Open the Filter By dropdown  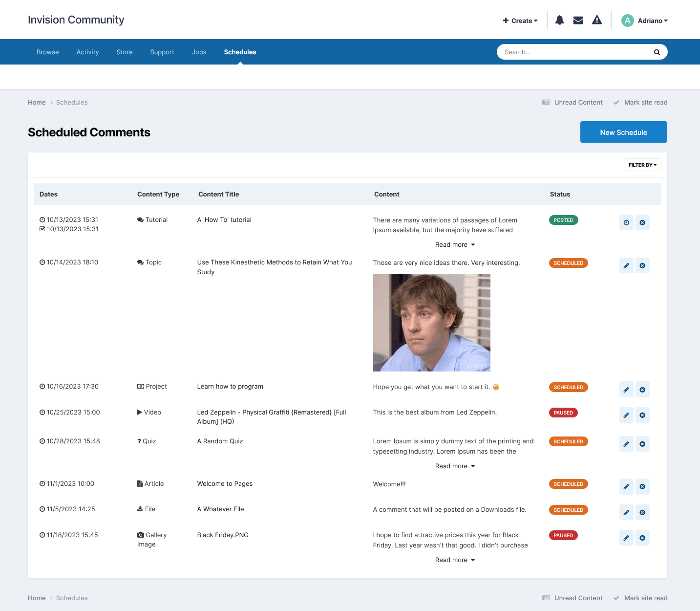click(642, 165)
